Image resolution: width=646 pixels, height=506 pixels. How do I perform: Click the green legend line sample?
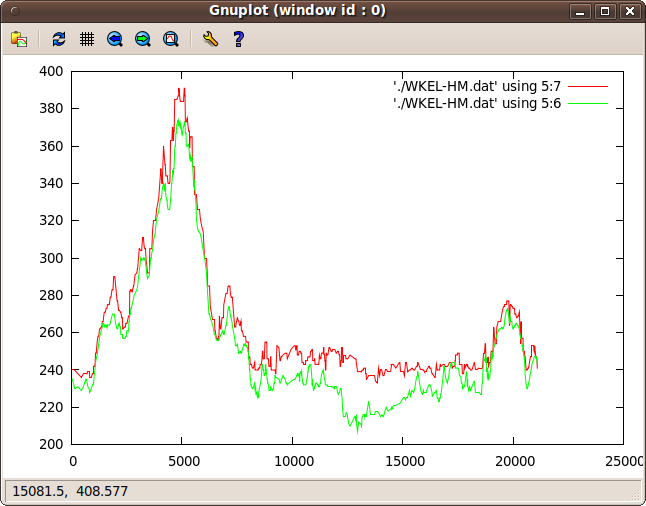[x=588, y=103]
